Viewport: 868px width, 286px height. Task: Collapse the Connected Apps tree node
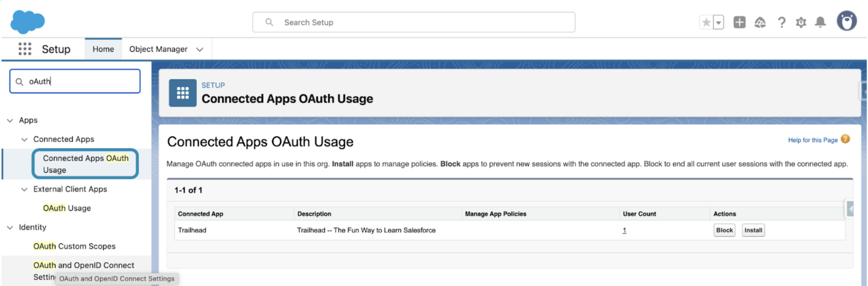pos(25,139)
